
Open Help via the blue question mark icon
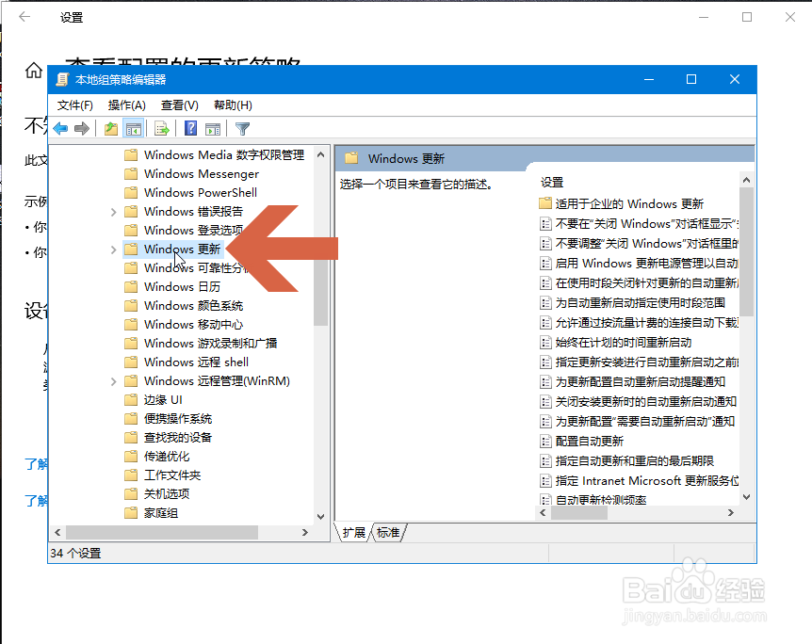190,128
